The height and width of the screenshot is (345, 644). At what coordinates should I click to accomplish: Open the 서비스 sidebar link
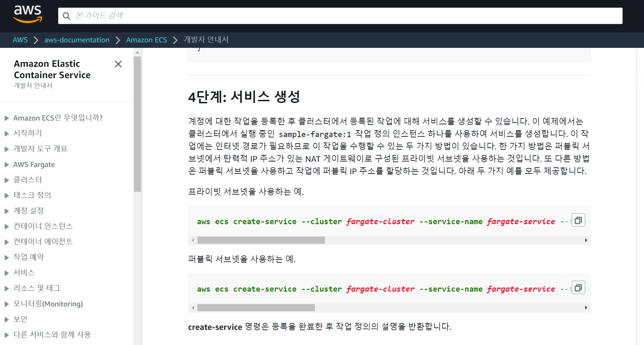click(24, 273)
